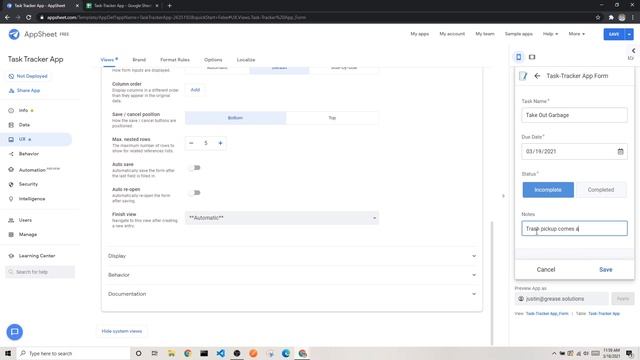Switch to the Brand tab
The height and width of the screenshot is (360, 640).
click(139, 60)
